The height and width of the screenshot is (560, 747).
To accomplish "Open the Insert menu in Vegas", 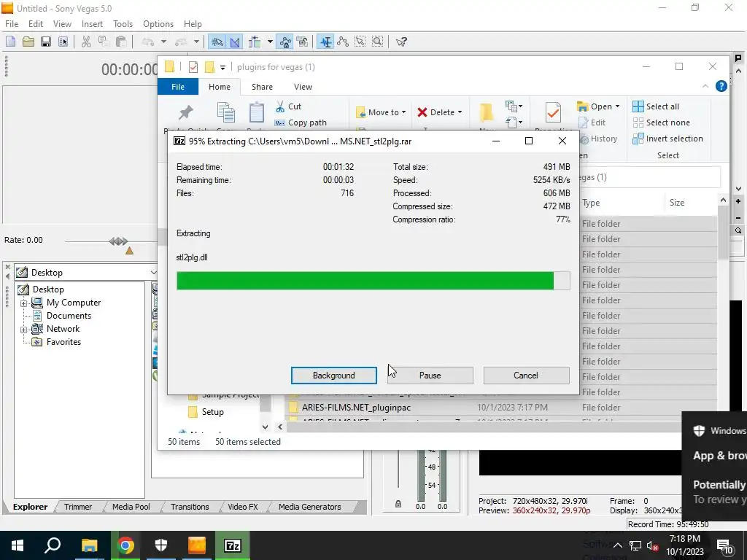I will [x=92, y=24].
